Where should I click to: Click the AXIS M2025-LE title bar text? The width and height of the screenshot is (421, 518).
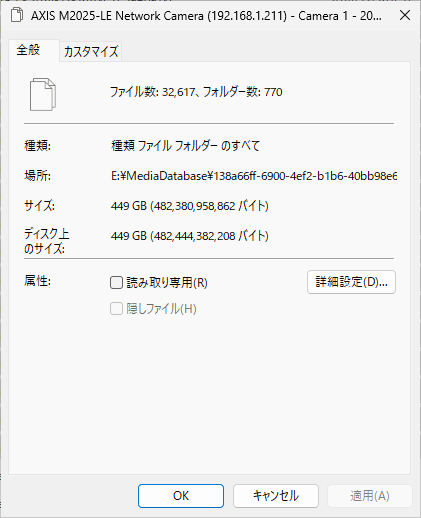[x=206, y=16]
